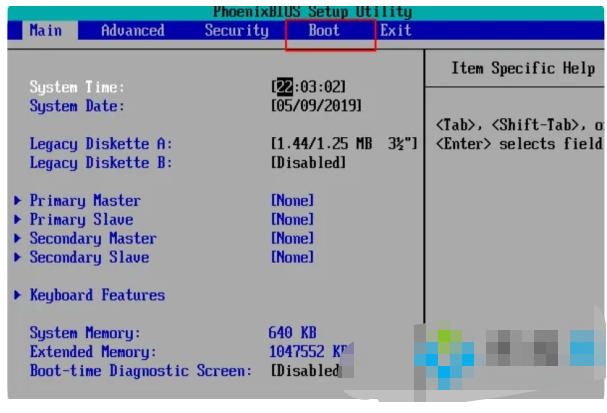Switch to the Advanced tab
Screen dimensions: 607x413
[x=132, y=31]
